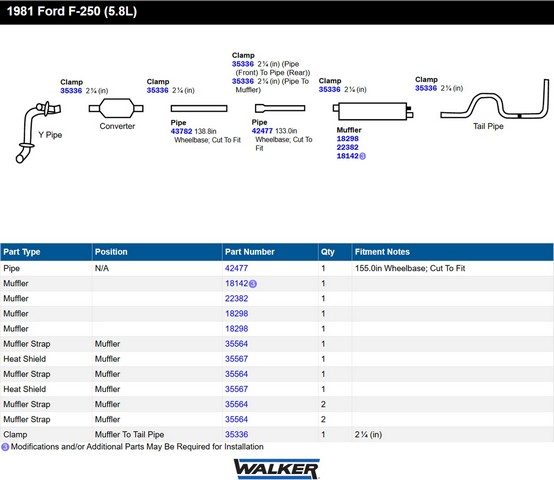Open muffler 22382 link in diagram
554x480 pixels.
(x=348, y=147)
